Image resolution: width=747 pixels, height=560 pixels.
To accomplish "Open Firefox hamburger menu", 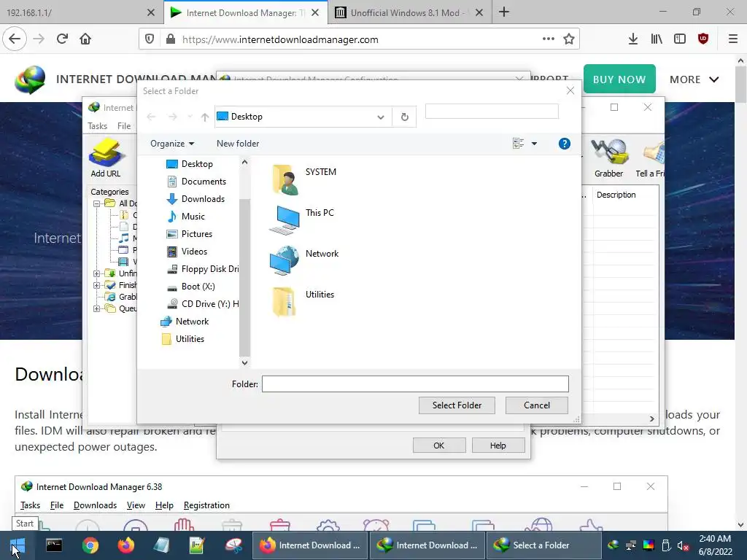I will tap(733, 39).
